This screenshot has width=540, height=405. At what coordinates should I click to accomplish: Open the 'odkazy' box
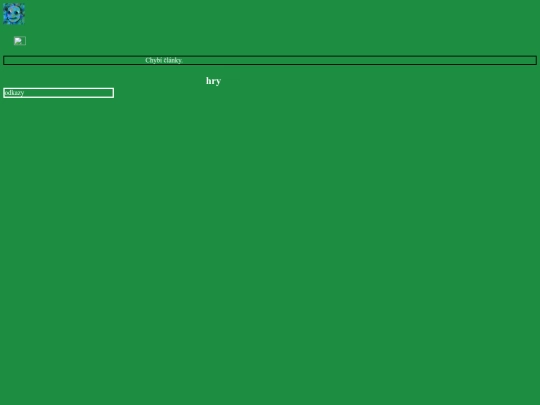coord(59,93)
